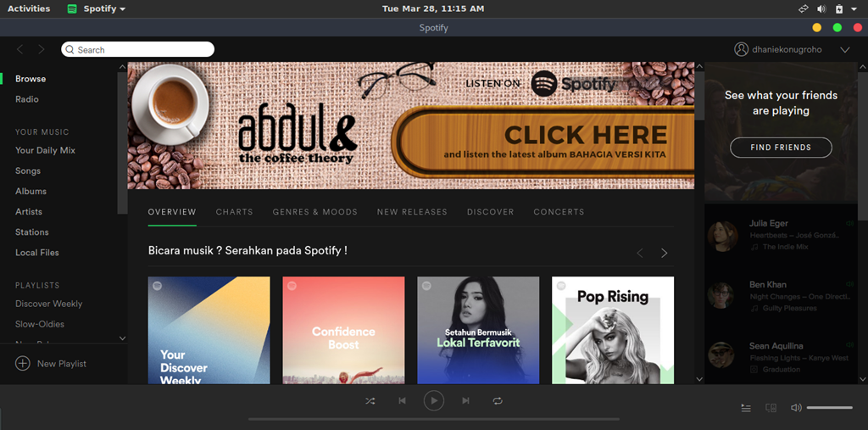The height and width of the screenshot is (430, 868).
Task: Click Julia Eger's friend avatar
Action: pyautogui.click(x=722, y=236)
